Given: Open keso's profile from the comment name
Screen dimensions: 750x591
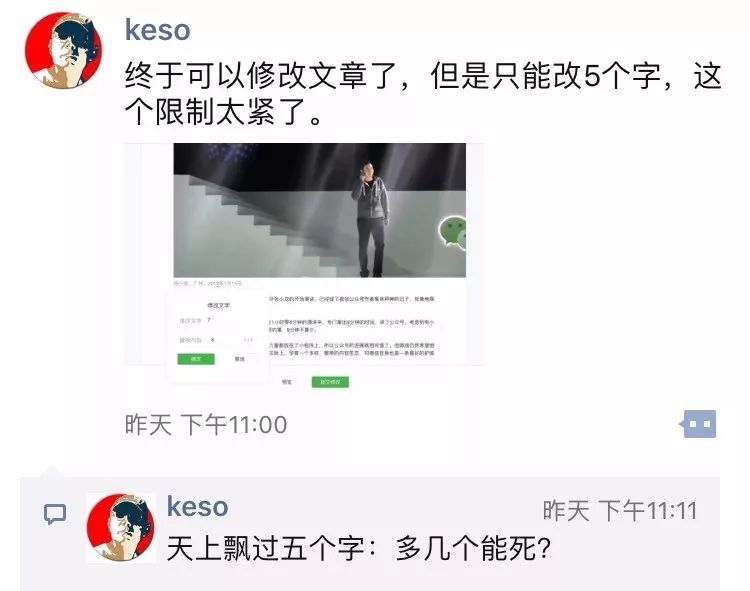Looking at the screenshot, I should [197, 506].
